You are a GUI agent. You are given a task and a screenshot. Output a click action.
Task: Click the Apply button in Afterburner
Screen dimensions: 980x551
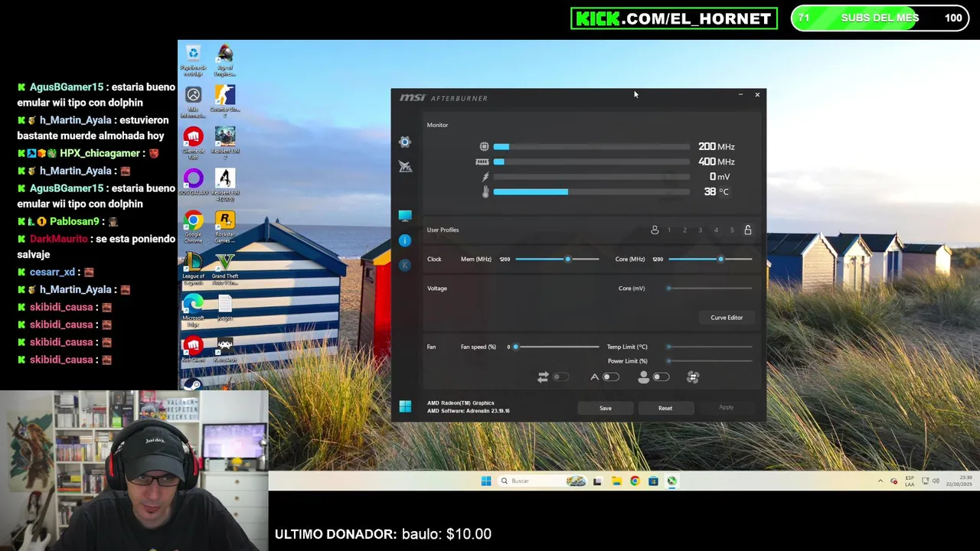(x=726, y=408)
